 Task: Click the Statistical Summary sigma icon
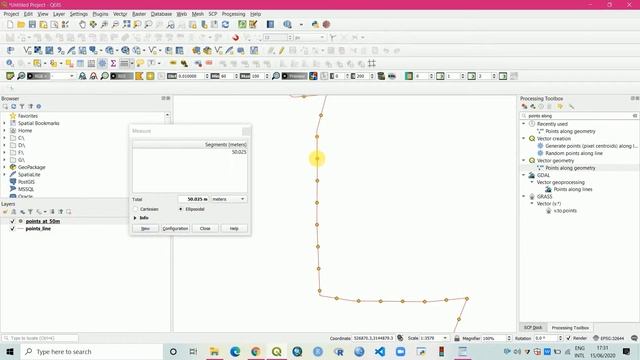113,63
